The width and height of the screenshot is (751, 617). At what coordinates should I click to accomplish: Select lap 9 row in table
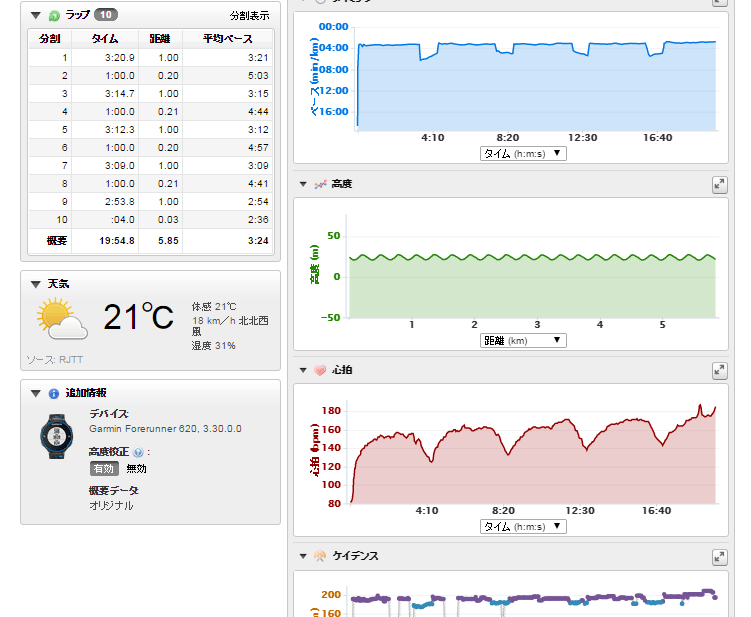150,202
